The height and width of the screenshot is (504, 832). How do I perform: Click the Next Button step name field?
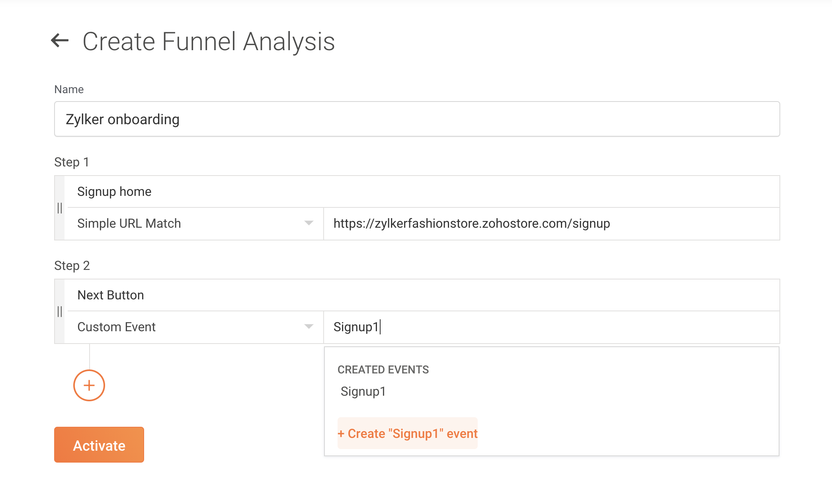[x=422, y=295]
